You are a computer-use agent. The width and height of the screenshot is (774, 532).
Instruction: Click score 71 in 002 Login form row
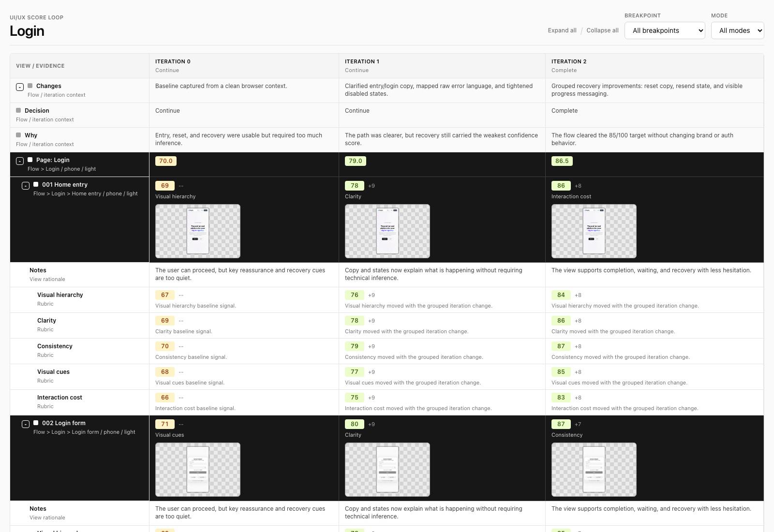pos(165,424)
